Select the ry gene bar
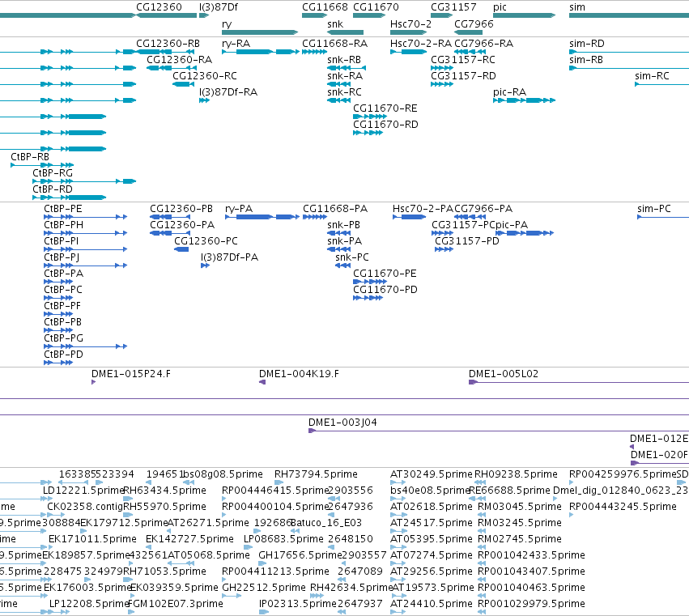689x616 pixels. [x=260, y=32]
